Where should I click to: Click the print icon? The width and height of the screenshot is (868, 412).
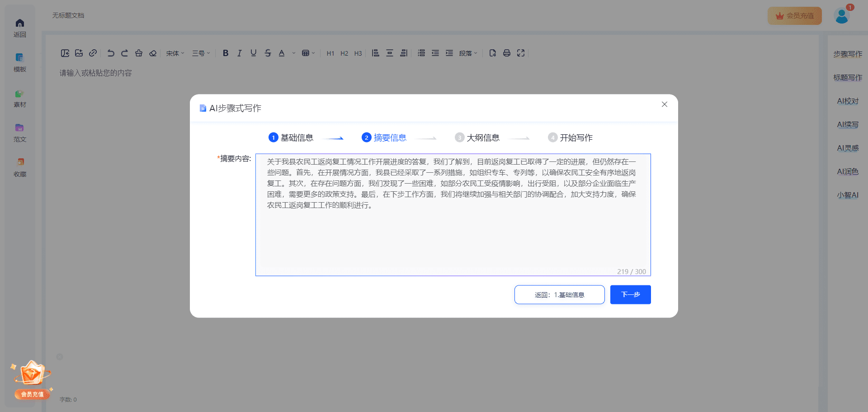(507, 53)
